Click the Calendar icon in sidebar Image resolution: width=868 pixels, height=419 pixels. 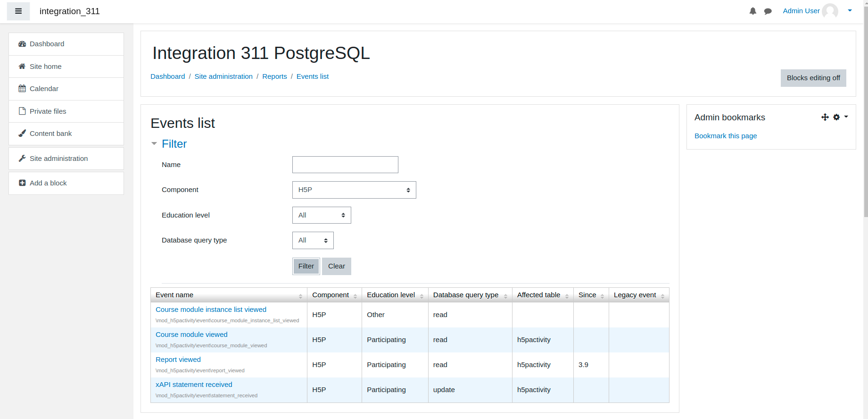22,89
